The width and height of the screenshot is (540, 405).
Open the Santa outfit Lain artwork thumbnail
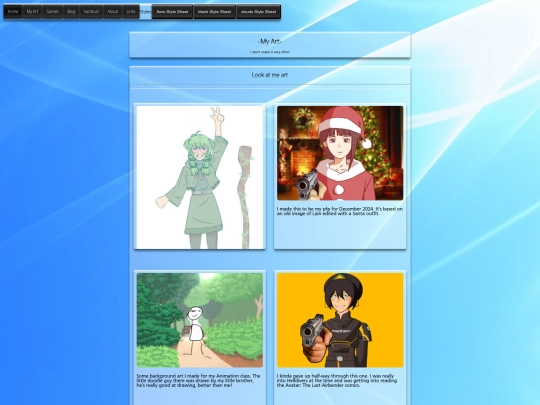pos(340,153)
